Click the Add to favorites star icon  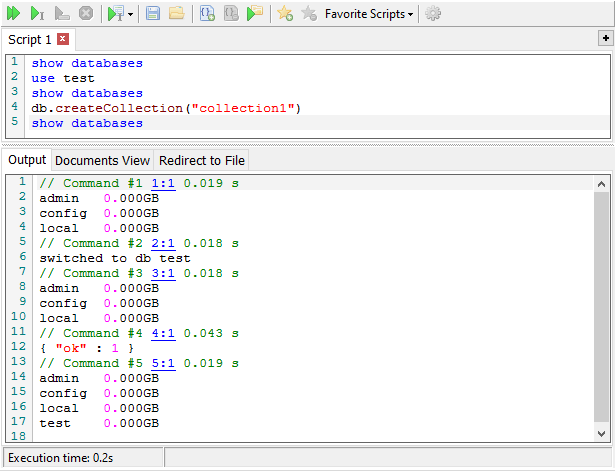(285, 14)
